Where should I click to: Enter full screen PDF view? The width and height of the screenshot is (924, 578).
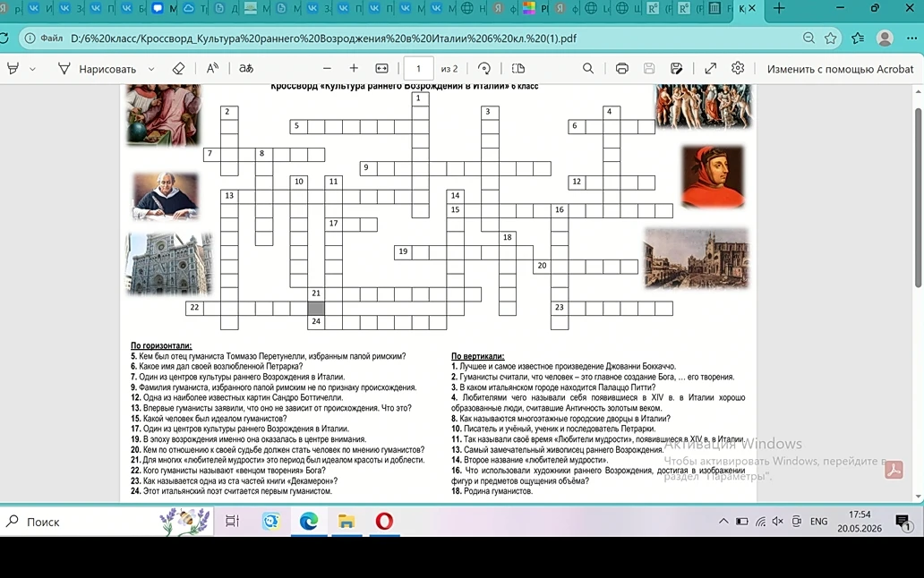click(x=711, y=68)
